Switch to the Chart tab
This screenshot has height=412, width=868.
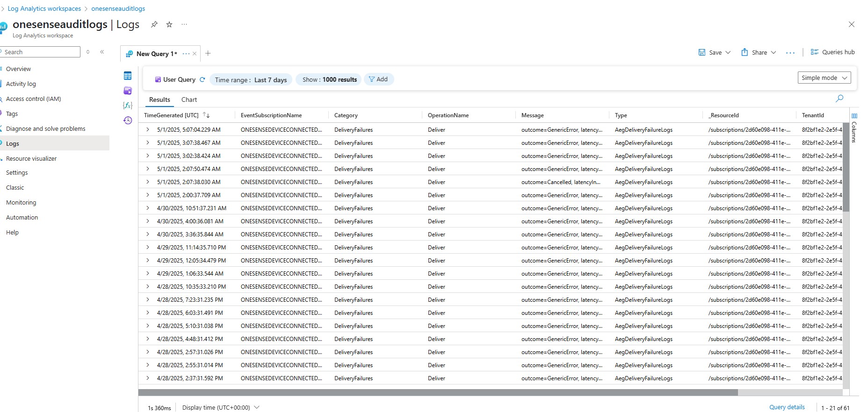189,99
